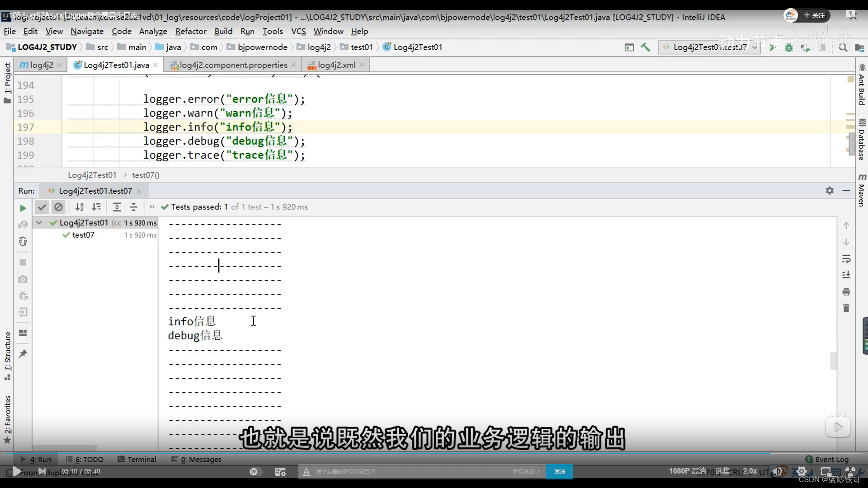Screen dimensions: 868x488
Task: Open the Favorites tool window
Action: (7, 419)
